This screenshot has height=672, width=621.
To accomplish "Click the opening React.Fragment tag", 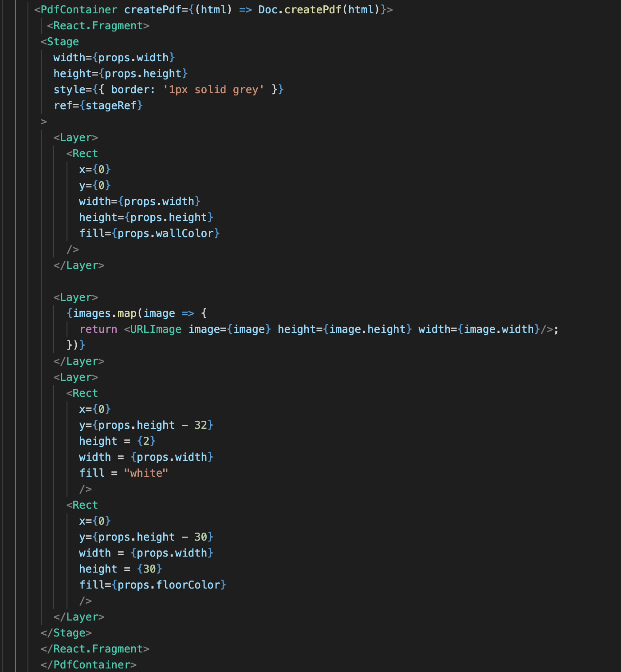I will tap(98, 26).
